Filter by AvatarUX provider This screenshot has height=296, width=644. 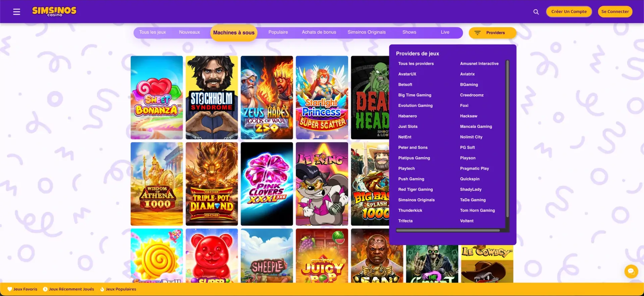click(x=407, y=74)
